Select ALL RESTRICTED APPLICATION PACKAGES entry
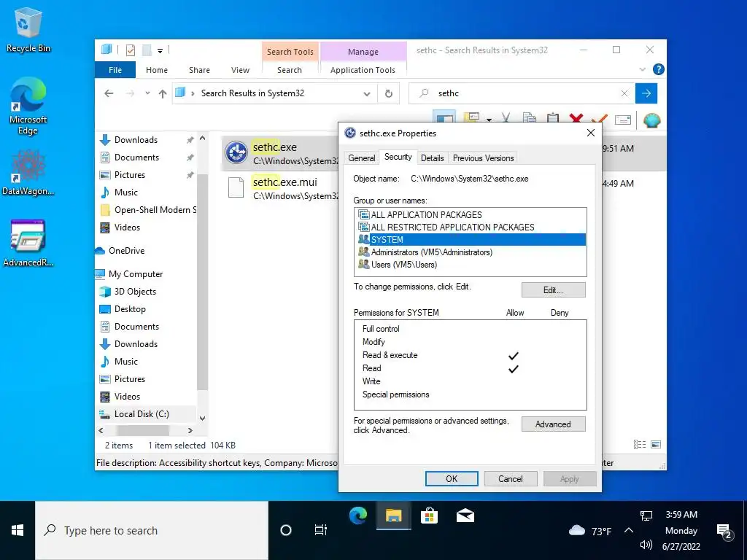 coord(452,227)
